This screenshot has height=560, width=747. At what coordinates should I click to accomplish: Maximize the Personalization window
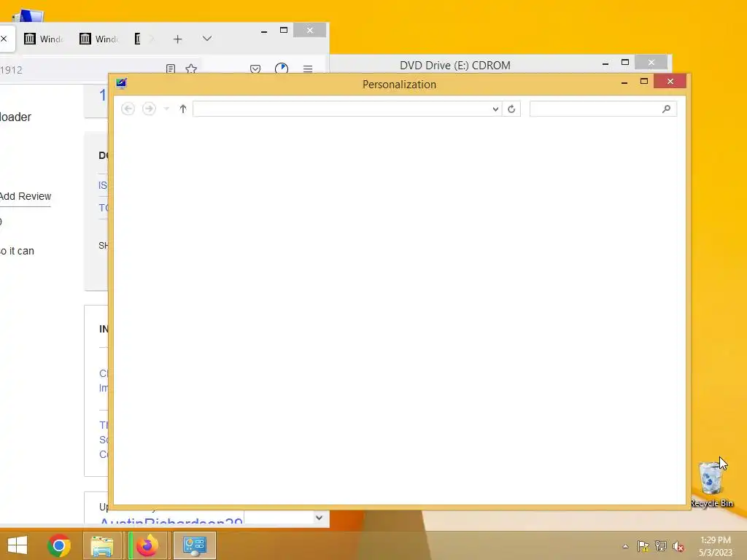pos(644,82)
